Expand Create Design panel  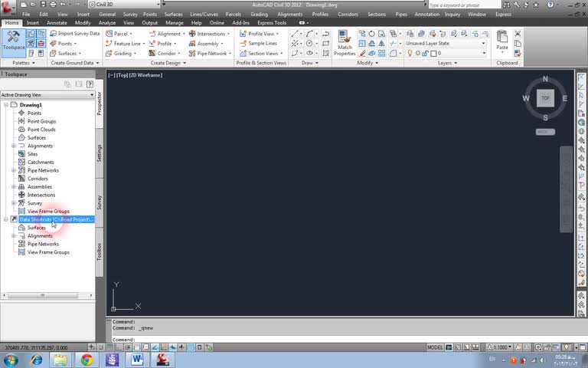tap(168, 63)
